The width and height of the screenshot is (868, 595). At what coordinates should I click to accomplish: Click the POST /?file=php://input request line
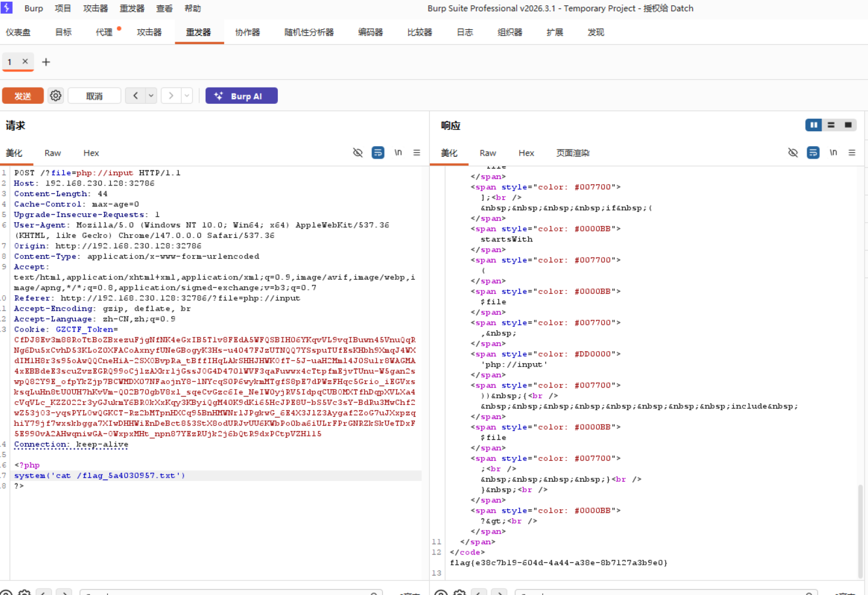pyautogui.click(x=97, y=173)
